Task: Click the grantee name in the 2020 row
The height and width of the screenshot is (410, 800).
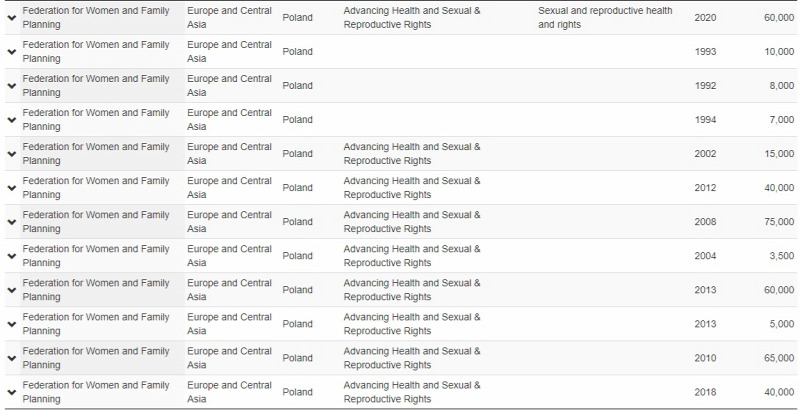Action: (x=96, y=17)
